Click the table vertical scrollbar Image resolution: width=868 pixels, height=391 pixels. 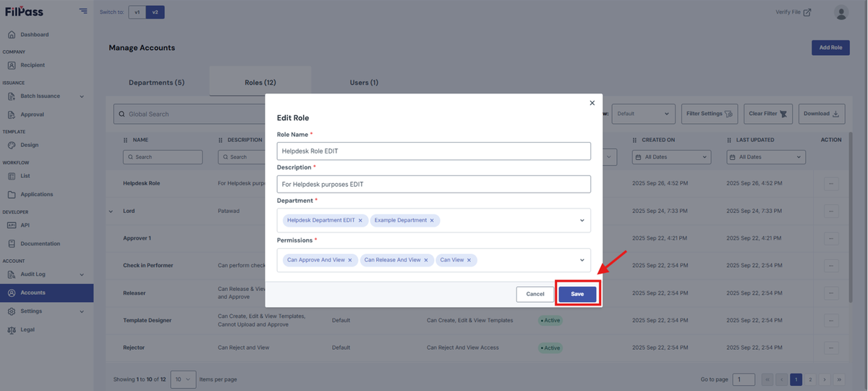pos(852,217)
